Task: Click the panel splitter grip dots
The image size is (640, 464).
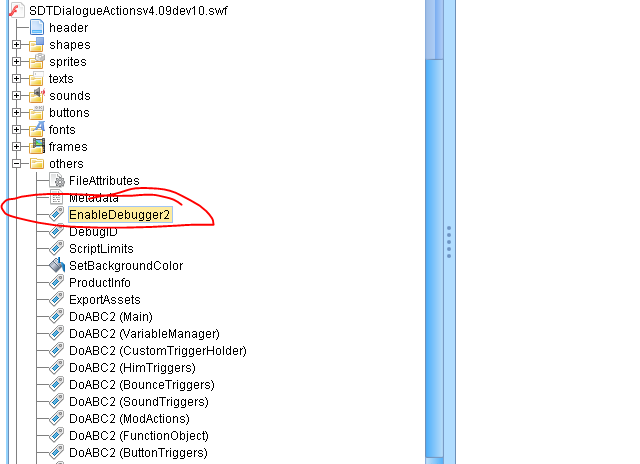Action: click(449, 241)
